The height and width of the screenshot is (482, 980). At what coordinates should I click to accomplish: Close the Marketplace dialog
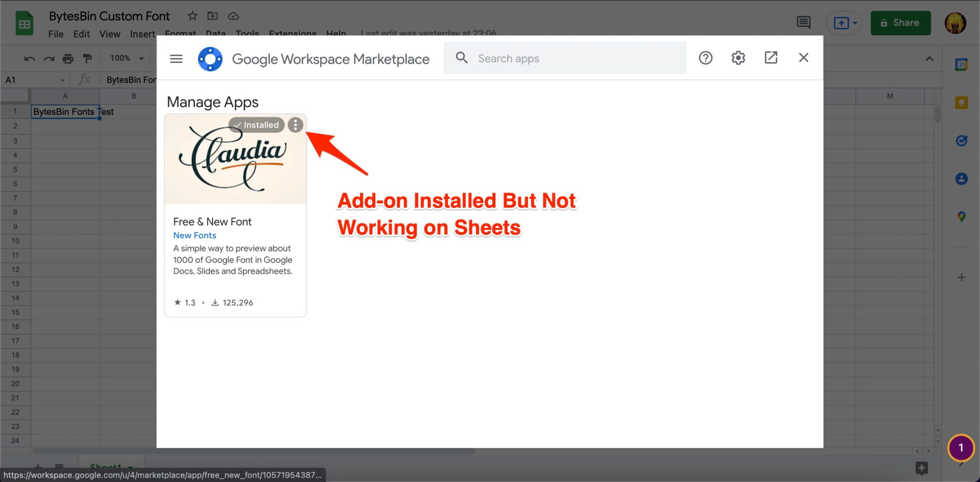point(803,58)
